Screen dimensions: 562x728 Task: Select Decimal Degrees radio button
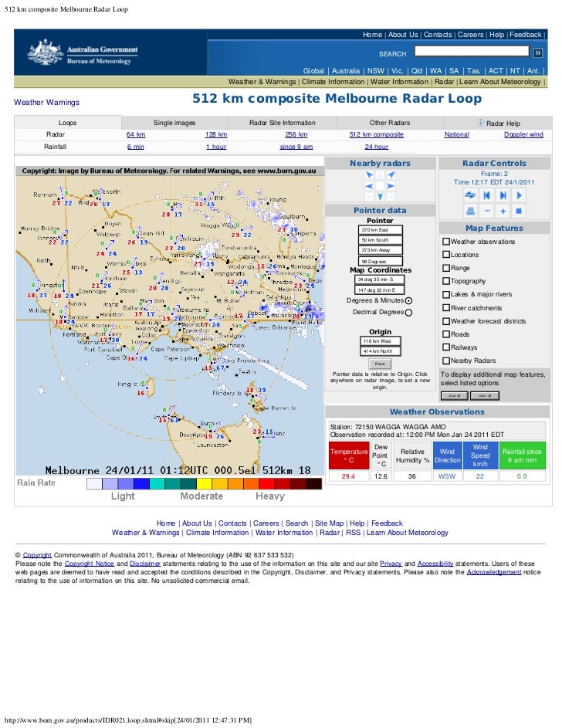408,313
